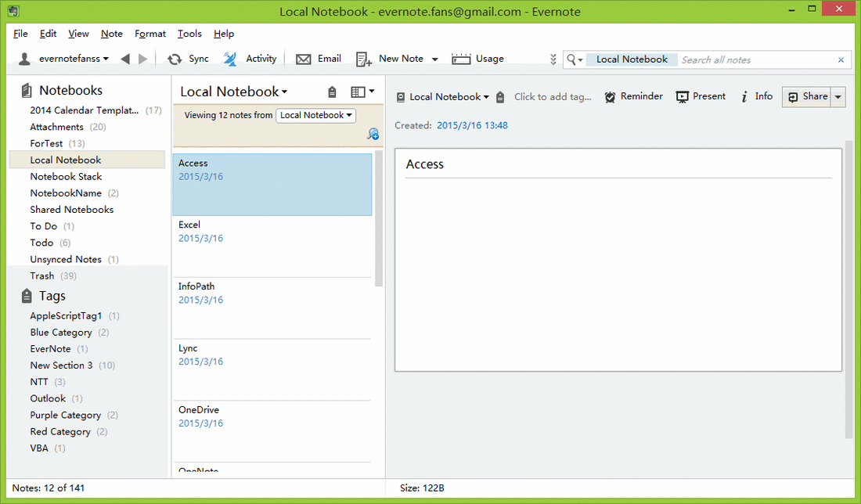The image size is (861, 504).
Task: Click the Share button
Action: click(x=807, y=97)
